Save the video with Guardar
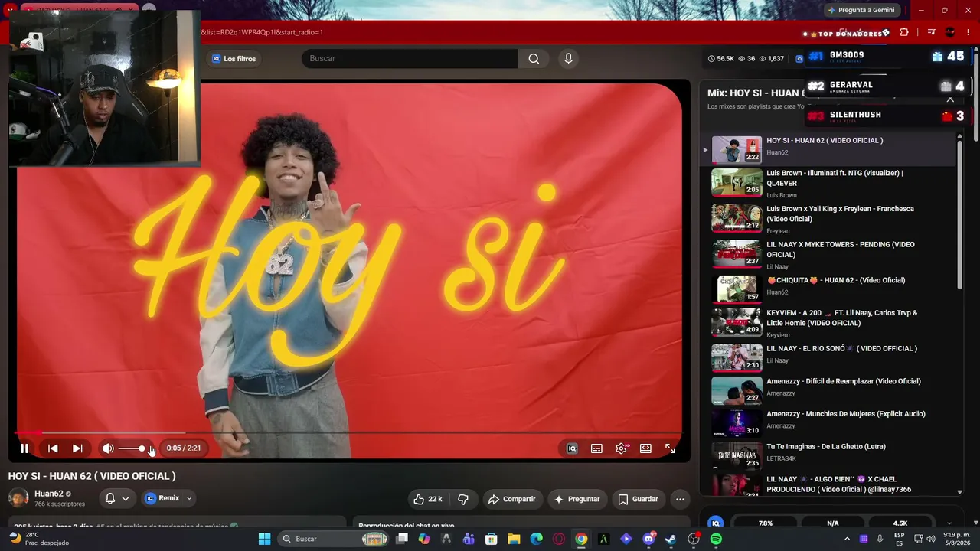The width and height of the screenshot is (980, 551). click(638, 499)
